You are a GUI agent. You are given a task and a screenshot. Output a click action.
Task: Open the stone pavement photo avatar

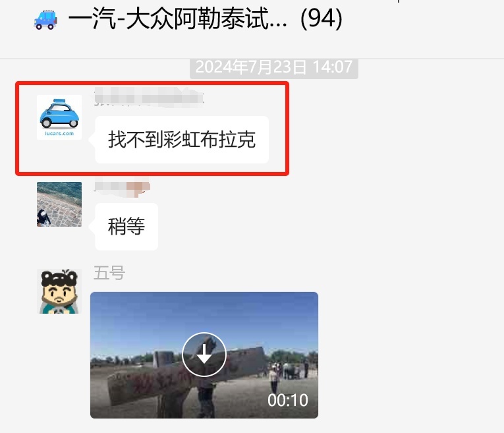click(x=59, y=204)
